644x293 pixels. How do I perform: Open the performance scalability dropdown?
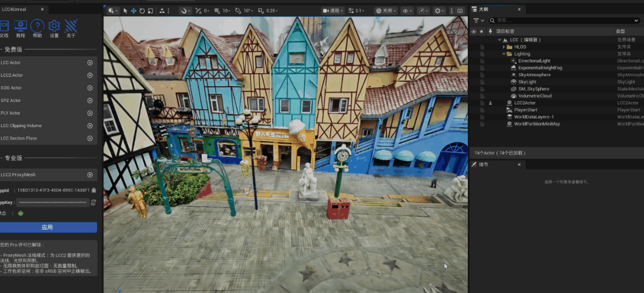pos(423,11)
